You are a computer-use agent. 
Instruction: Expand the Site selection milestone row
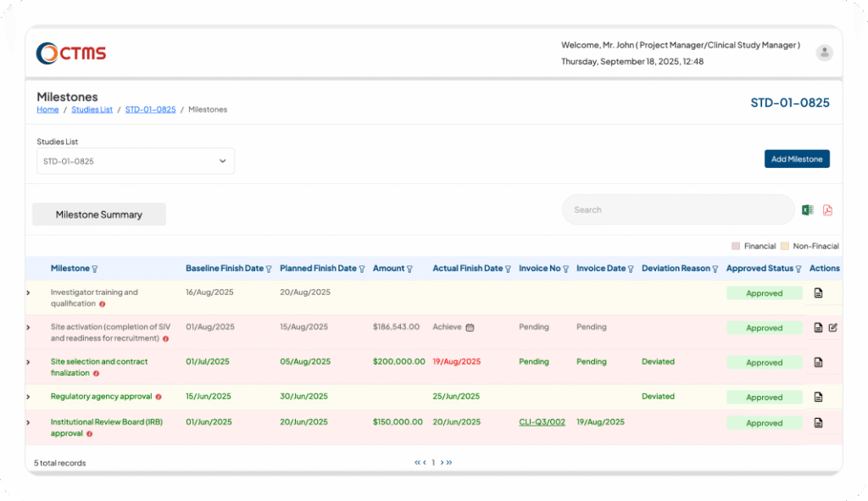[x=28, y=362]
